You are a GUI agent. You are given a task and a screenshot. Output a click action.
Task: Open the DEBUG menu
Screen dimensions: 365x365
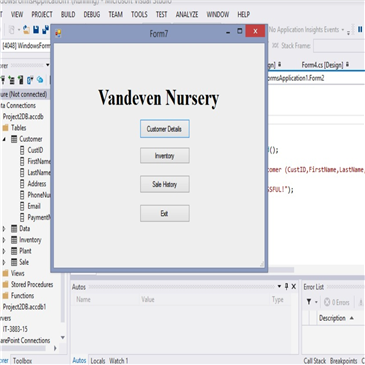92,14
